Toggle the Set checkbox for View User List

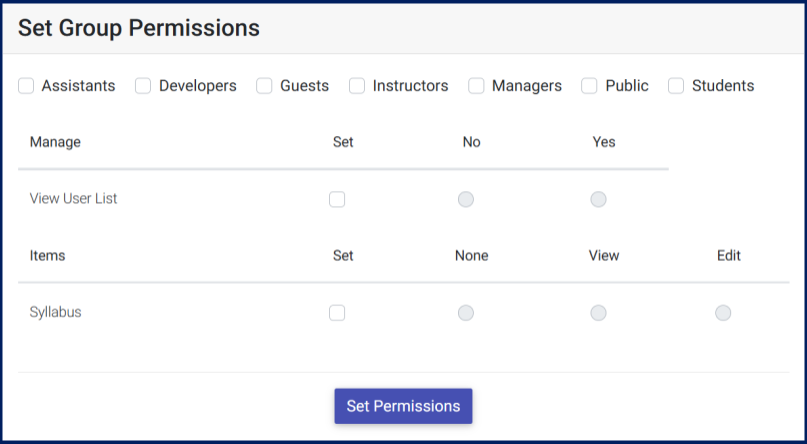click(x=337, y=199)
